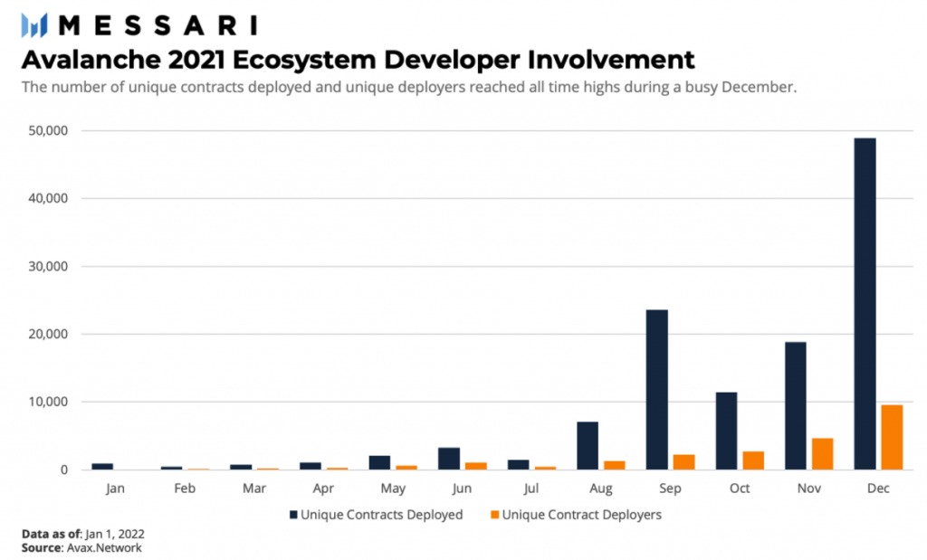
Task: Click the 50,000 y-axis label
Action: pos(49,130)
